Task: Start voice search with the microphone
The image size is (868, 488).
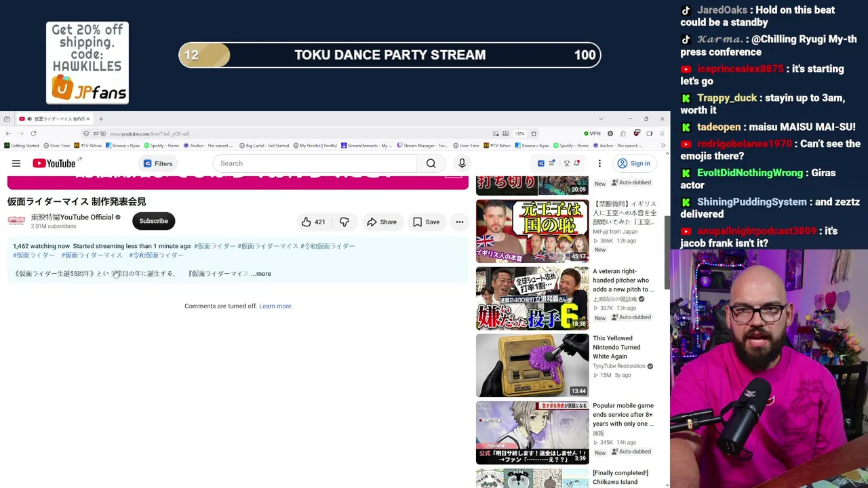Action: (462, 163)
